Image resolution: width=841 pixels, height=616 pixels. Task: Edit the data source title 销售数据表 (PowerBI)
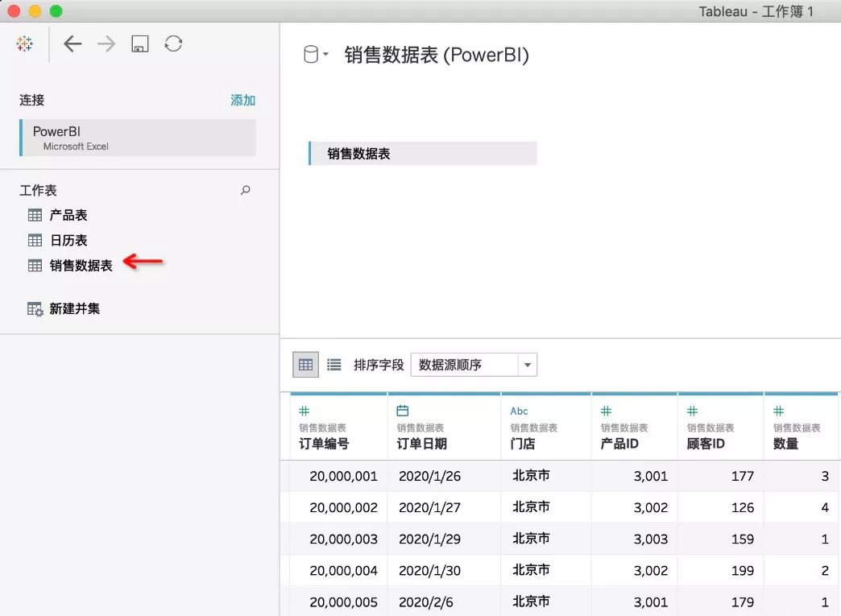[x=437, y=55]
